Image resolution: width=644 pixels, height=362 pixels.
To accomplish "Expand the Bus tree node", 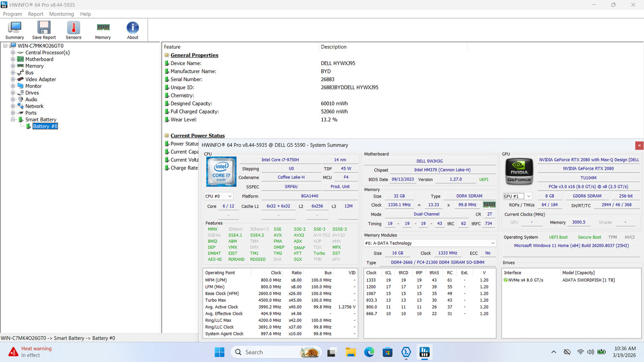I will click(x=13, y=73).
